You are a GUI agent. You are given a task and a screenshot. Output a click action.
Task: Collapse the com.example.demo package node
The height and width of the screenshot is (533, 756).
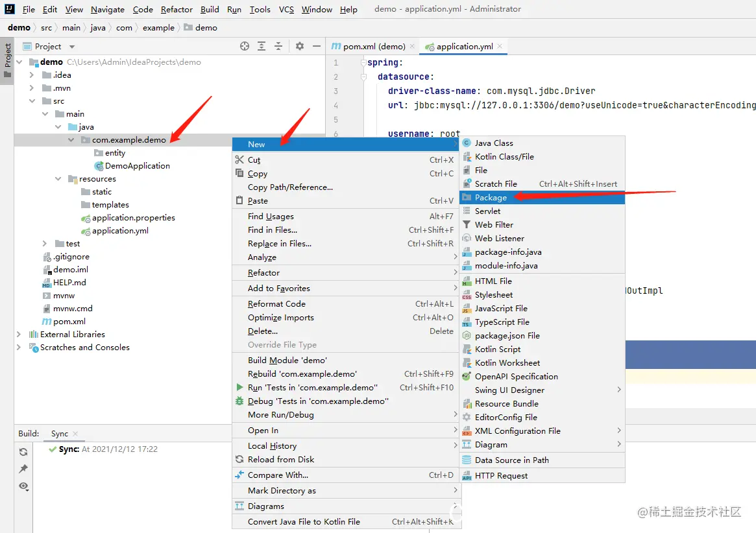[71, 140]
